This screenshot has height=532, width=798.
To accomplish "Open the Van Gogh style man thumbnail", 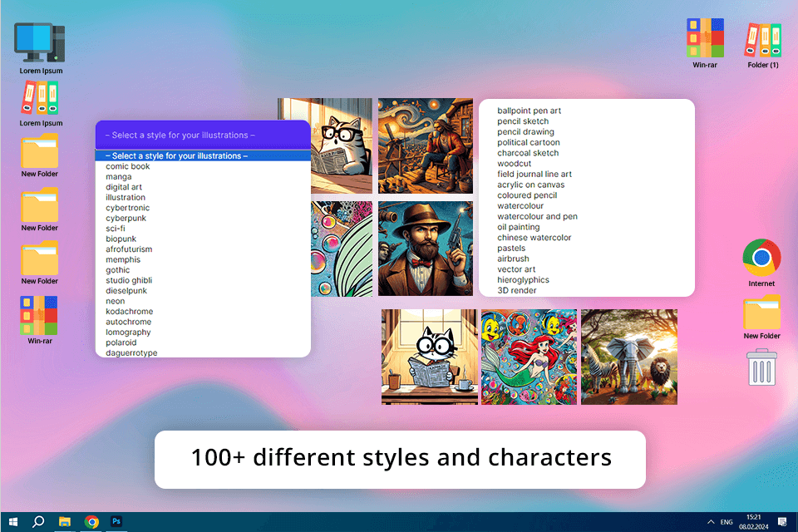I will (426, 146).
